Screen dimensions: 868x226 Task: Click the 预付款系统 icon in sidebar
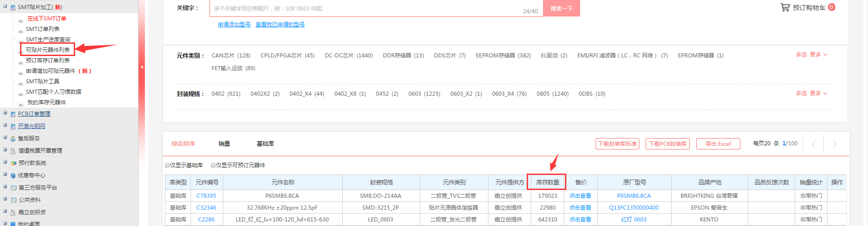(x=13, y=163)
